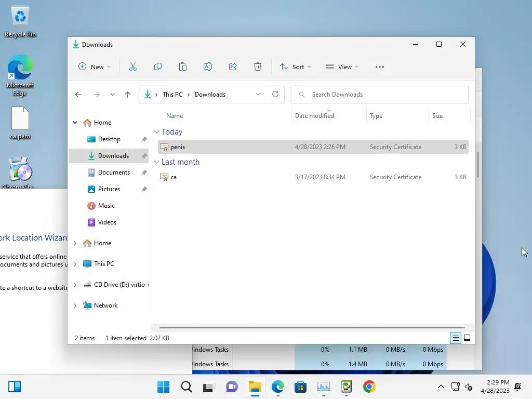Open Desktop in the navigation pane
Screen dimensions: 532x399
pyautogui.click(x=109, y=139)
